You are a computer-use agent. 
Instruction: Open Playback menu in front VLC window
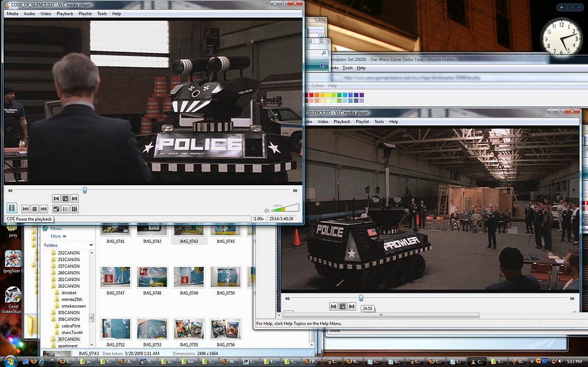pos(65,14)
